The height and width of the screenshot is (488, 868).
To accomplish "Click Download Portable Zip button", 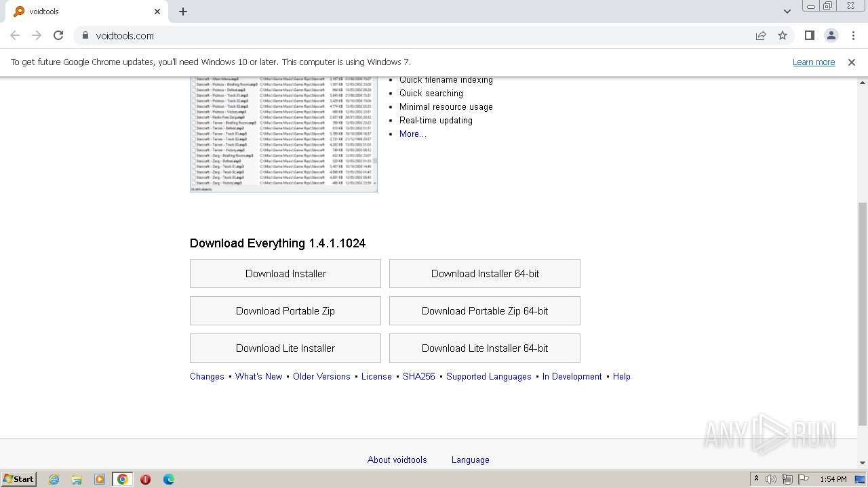I will point(285,310).
